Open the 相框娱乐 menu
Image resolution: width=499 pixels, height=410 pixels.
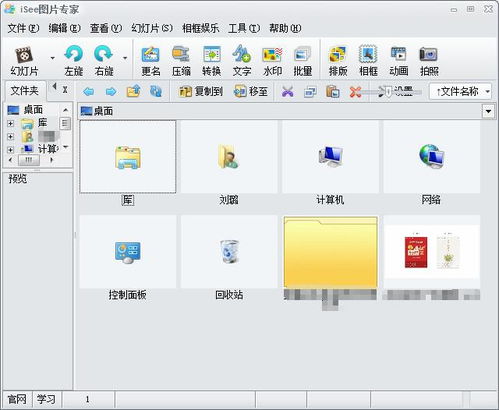pos(200,28)
